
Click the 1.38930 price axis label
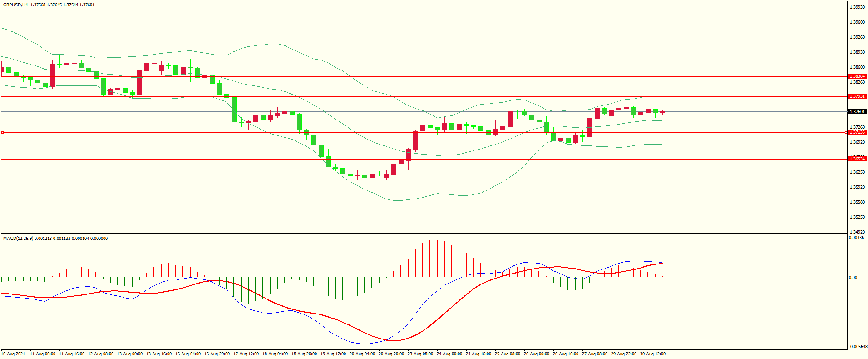click(x=857, y=52)
